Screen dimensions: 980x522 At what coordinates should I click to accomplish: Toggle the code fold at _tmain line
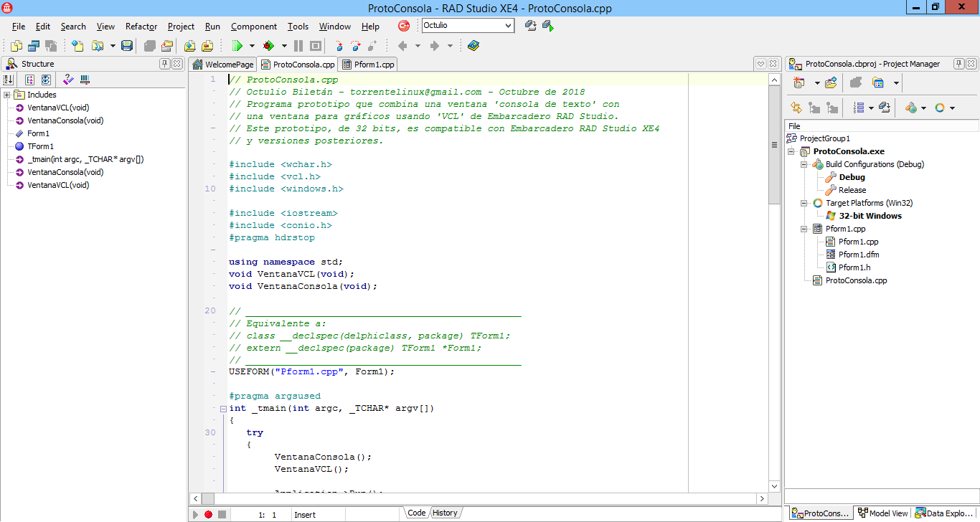223,409
